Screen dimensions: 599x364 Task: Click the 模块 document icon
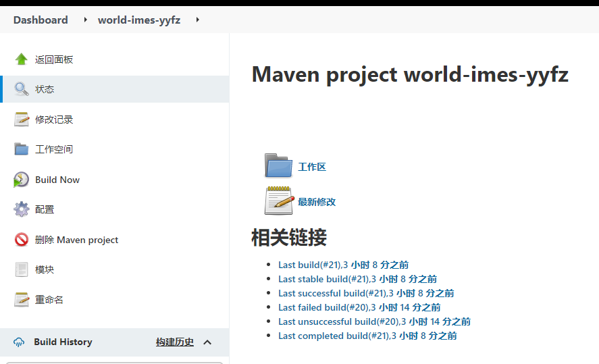[22, 269]
